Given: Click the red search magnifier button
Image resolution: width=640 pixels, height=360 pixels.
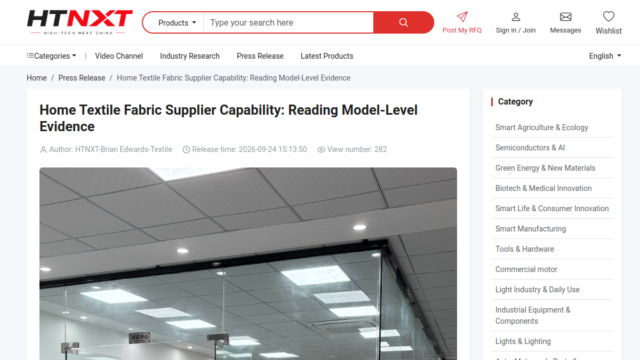Looking at the screenshot, I should point(403,22).
